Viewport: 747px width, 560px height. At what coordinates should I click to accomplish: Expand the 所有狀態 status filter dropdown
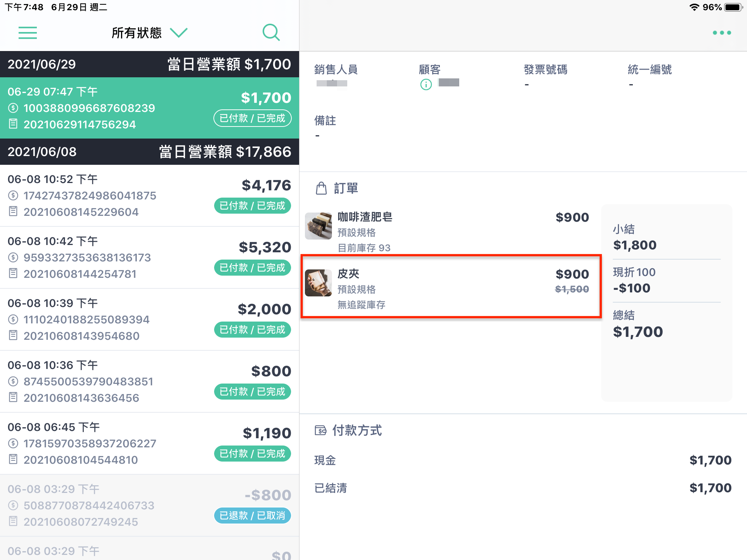pos(149,33)
